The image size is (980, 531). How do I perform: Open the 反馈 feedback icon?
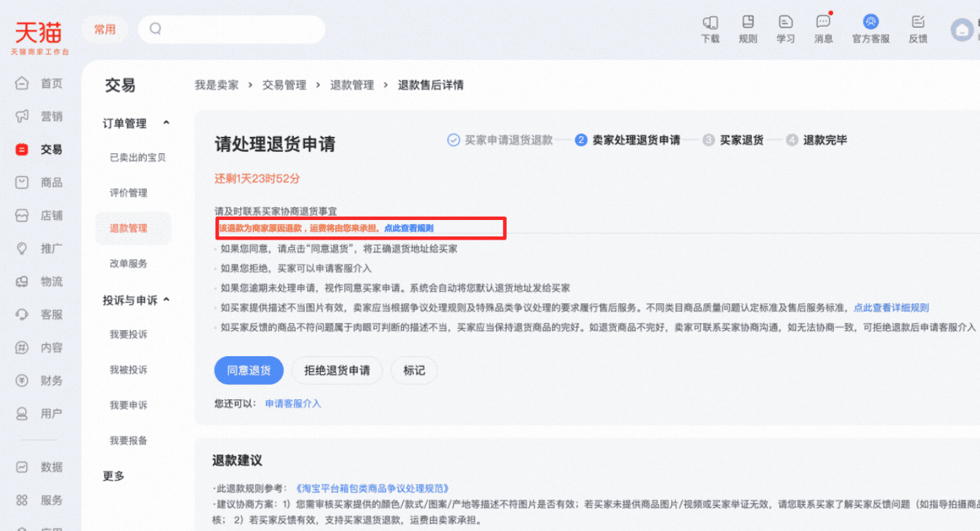[919, 29]
